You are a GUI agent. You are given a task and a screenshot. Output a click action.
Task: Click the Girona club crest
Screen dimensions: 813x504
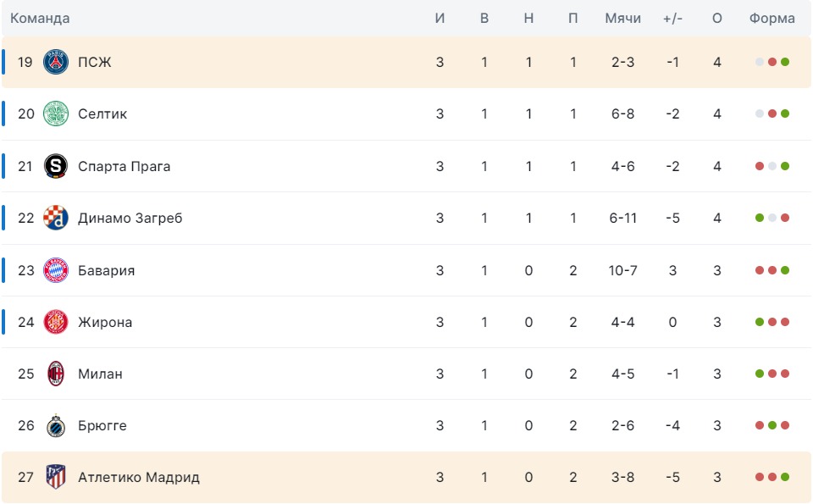point(56,322)
